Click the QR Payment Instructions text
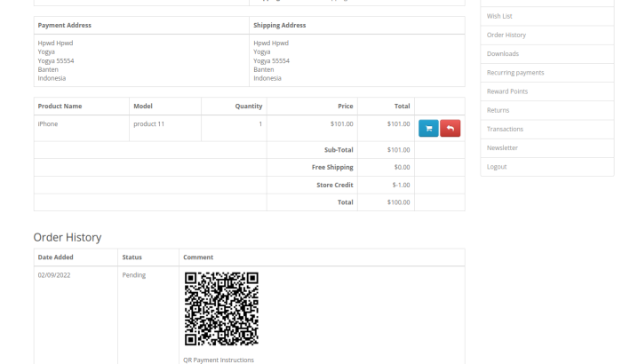622x364 pixels. pyautogui.click(x=219, y=360)
